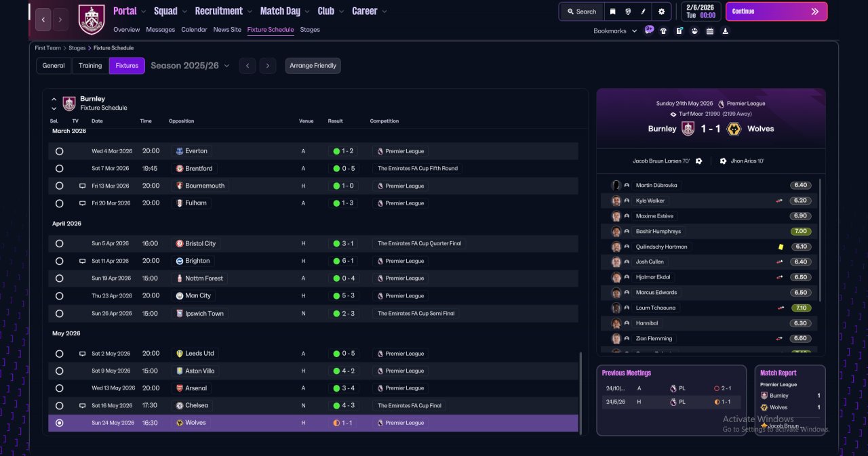This screenshot has height=456, width=868.
Task: Click the Burnley club crest in header
Action: tap(92, 20)
